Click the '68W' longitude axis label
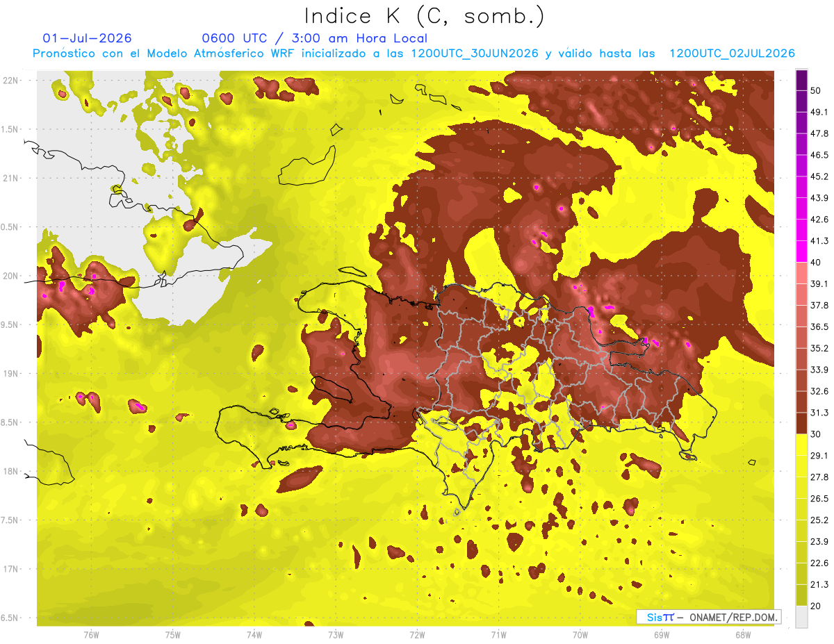Screen dimensions: 834x644 point(742,635)
